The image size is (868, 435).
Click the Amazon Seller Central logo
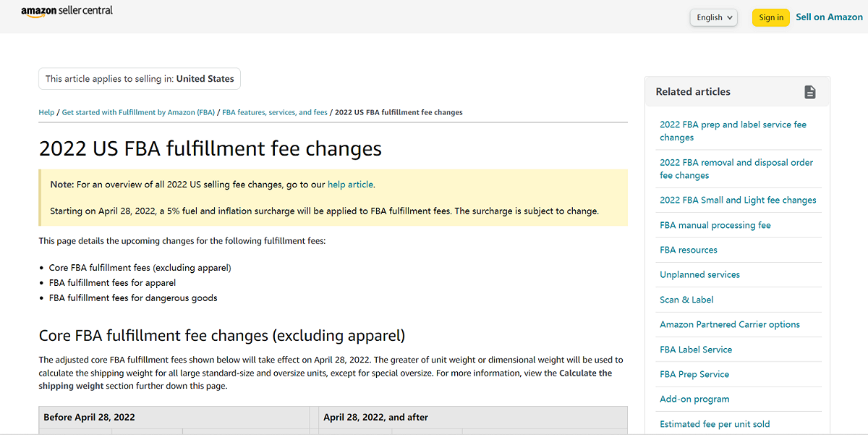coord(67,12)
